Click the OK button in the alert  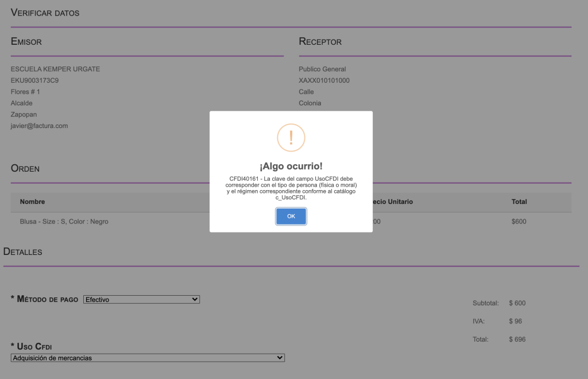coord(291,216)
